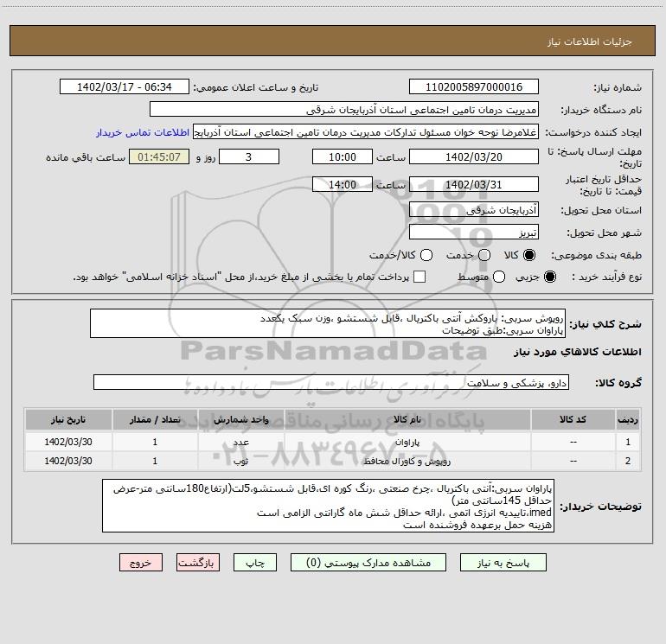The width and height of the screenshot is (666, 644).
Task: Click the روپوش و کاورال محافظ item cell
Action: (407, 461)
